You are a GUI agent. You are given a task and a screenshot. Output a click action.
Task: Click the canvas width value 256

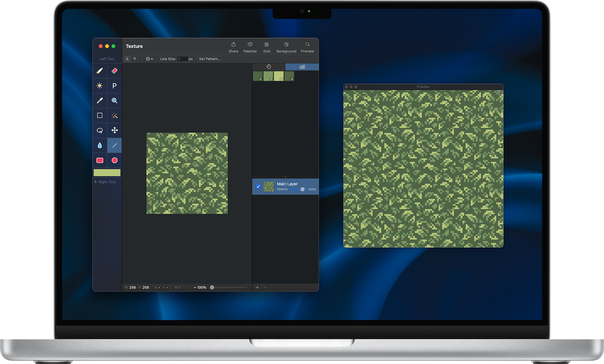(132, 287)
